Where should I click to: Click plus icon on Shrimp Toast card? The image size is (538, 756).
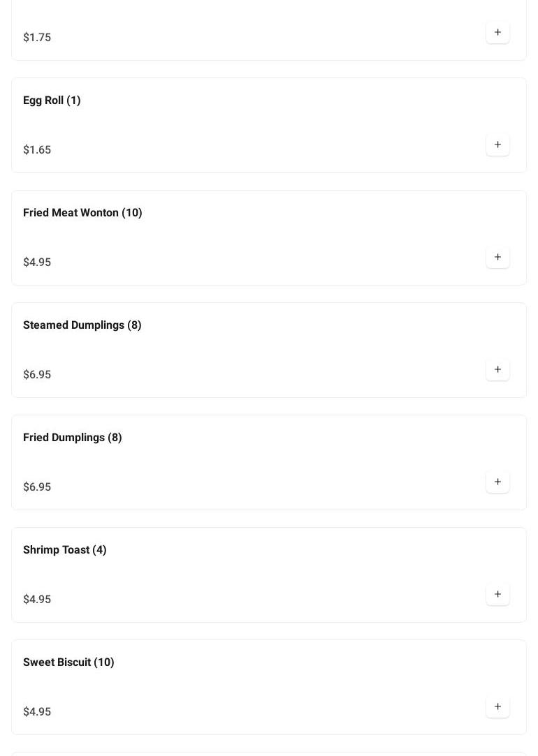point(497,595)
